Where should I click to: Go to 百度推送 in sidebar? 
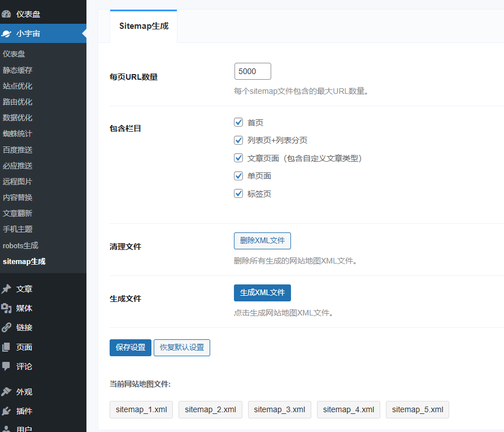click(x=18, y=150)
